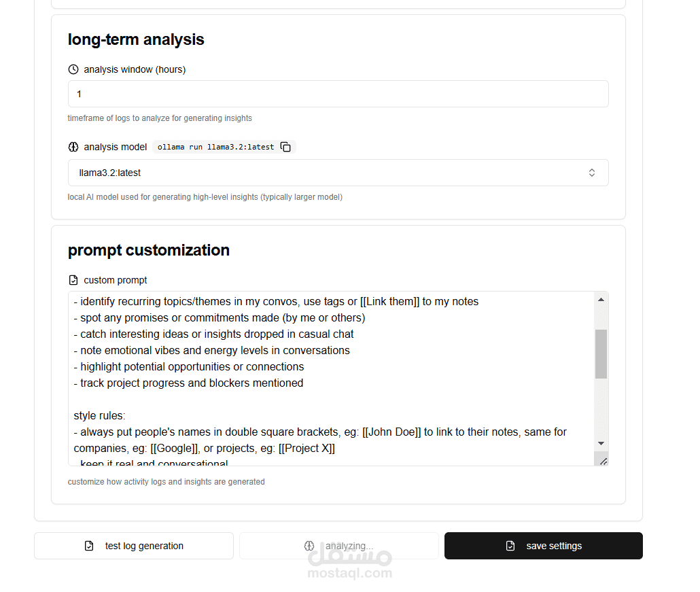Click the analyzing... button
The width and height of the screenshot is (700, 592).
(x=339, y=546)
